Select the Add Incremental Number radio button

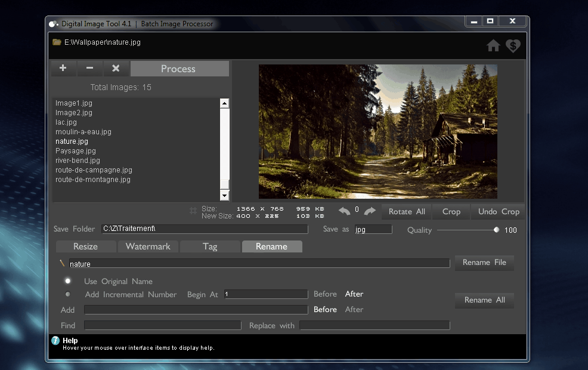pos(68,294)
